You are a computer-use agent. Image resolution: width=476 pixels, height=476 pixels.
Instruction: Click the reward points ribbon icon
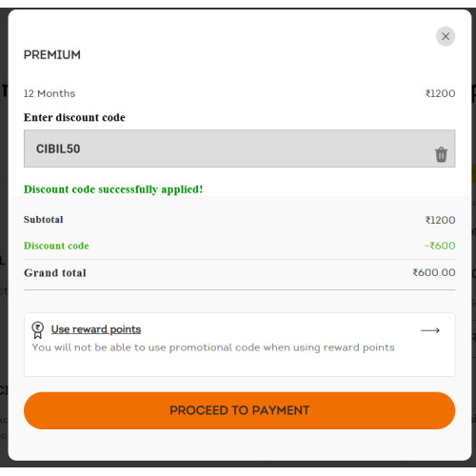(x=38, y=330)
